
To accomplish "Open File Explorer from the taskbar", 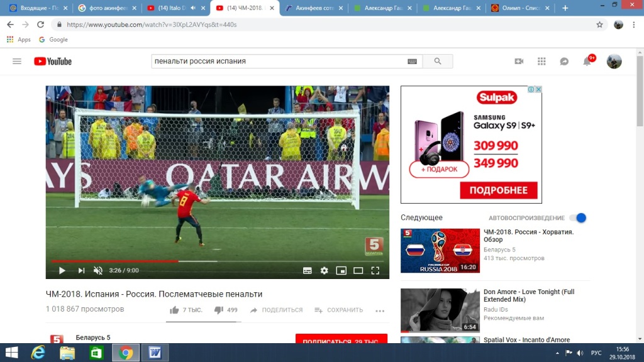I will (67, 353).
